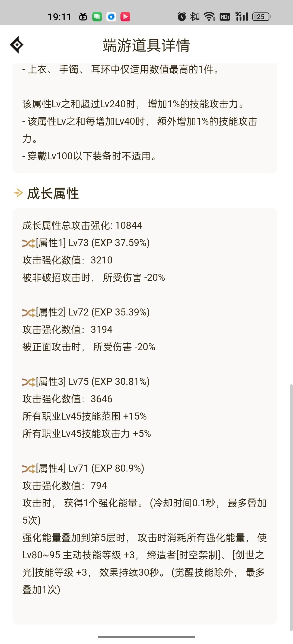Select the 成长属性 section heading
The height and width of the screenshot is (644, 293).
(x=53, y=194)
